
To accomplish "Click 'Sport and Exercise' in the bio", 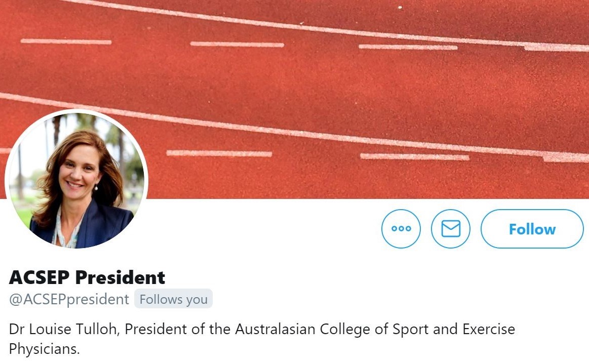I will 438,330.
